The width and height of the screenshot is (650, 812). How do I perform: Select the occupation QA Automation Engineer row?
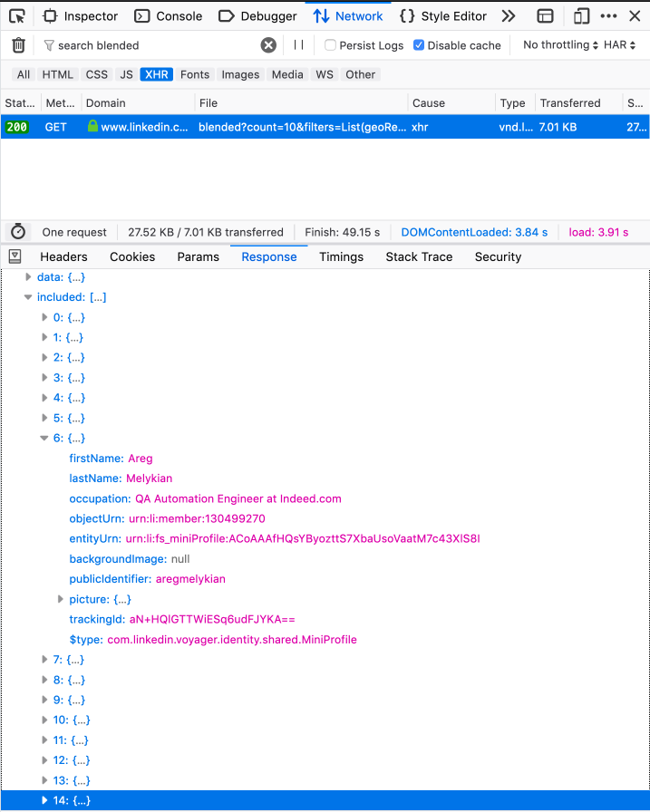[325, 498]
